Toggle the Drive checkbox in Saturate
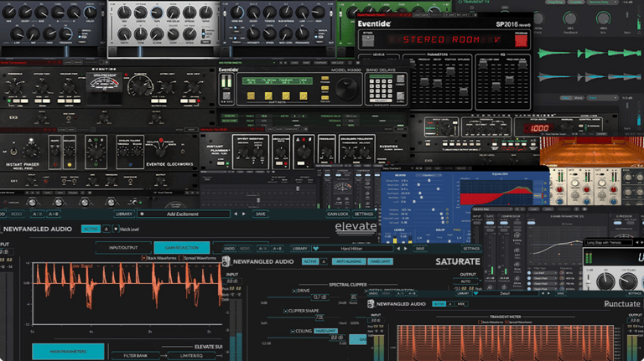The image size is (644, 361). tap(294, 291)
